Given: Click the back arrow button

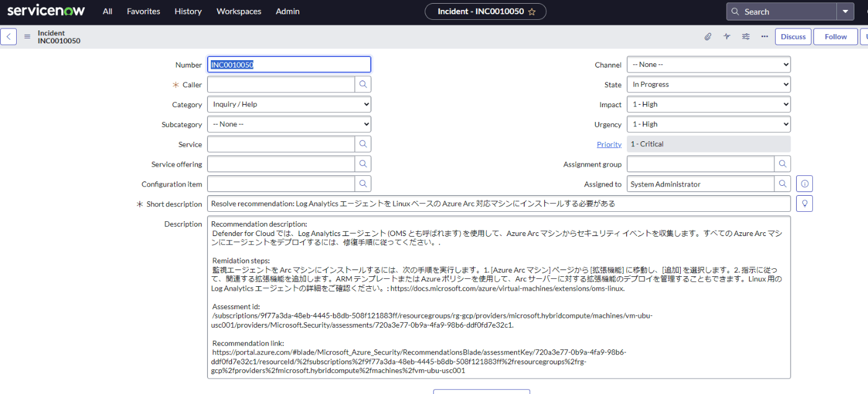Looking at the screenshot, I should (x=8, y=37).
